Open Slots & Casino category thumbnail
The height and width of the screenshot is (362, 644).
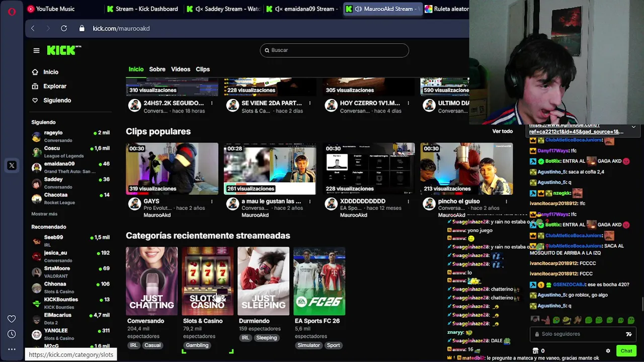[207, 281]
